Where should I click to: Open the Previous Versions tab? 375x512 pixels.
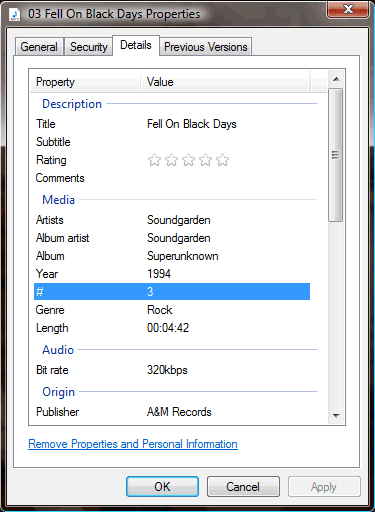pyautogui.click(x=206, y=47)
